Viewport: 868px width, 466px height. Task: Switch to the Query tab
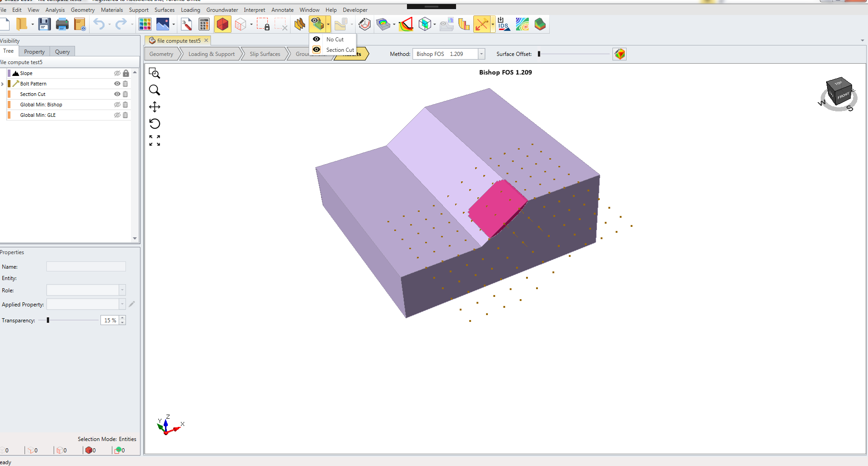62,51
